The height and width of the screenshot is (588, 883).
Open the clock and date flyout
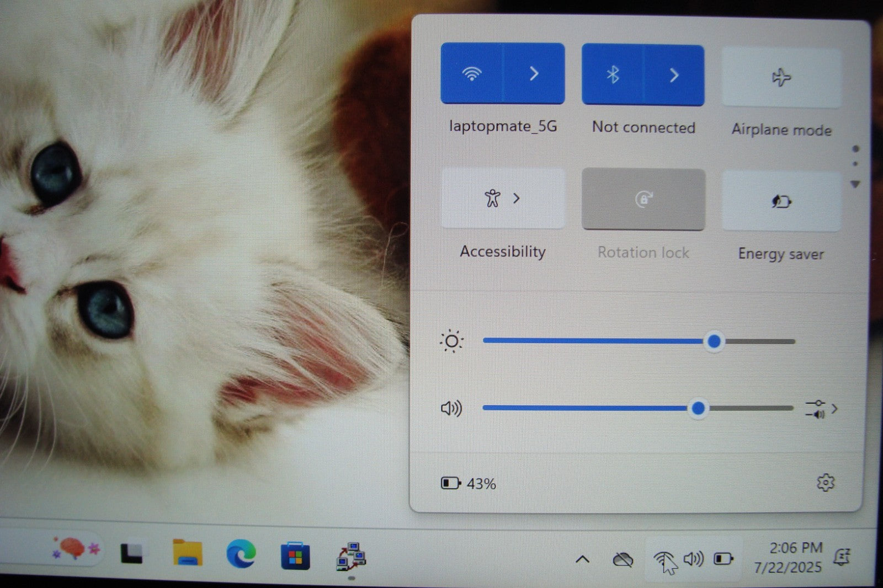(x=788, y=557)
